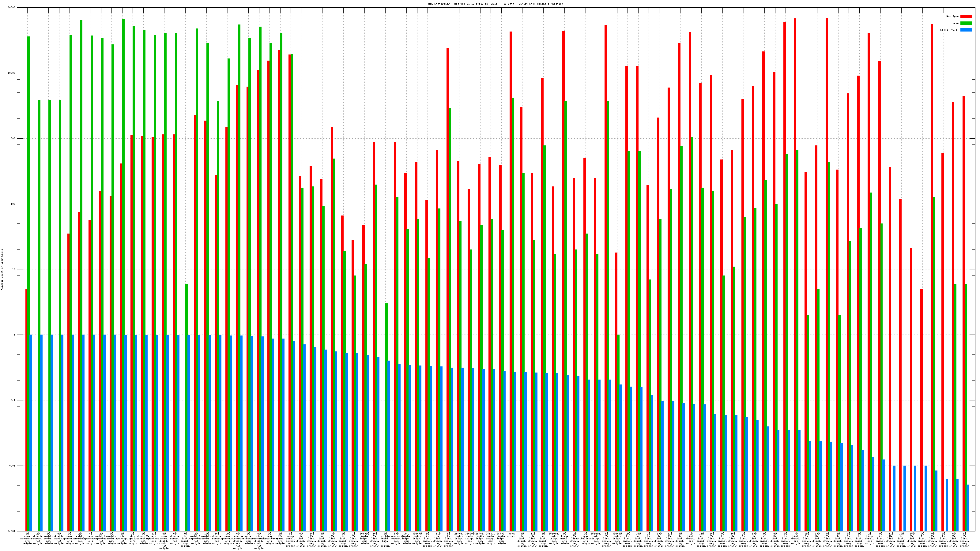Click the 100000 y-axis tick label

(x=11, y=8)
